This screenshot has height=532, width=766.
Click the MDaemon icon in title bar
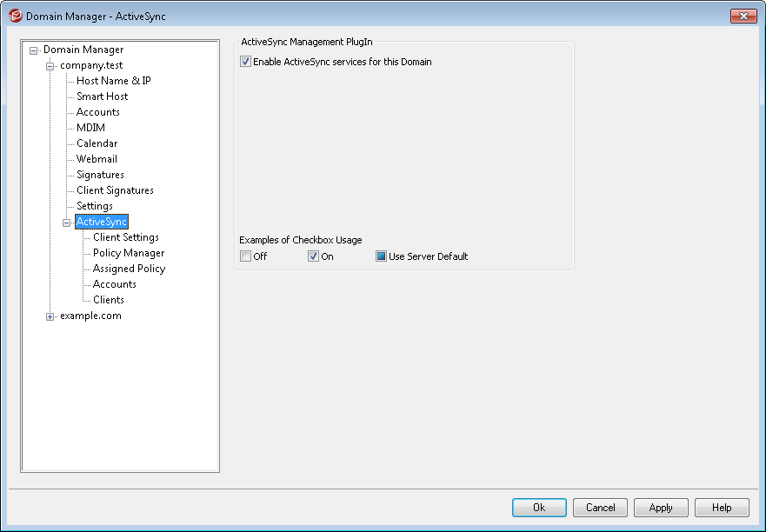(x=15, y=16)
